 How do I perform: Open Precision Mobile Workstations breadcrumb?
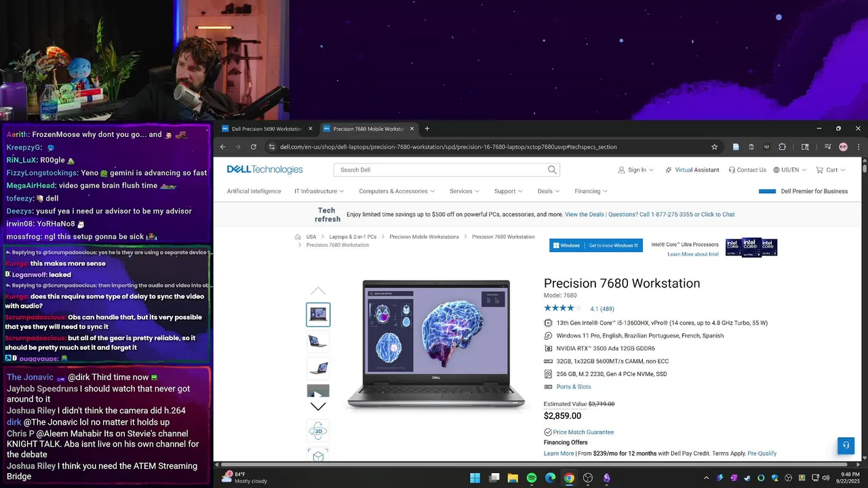point(424,237)
